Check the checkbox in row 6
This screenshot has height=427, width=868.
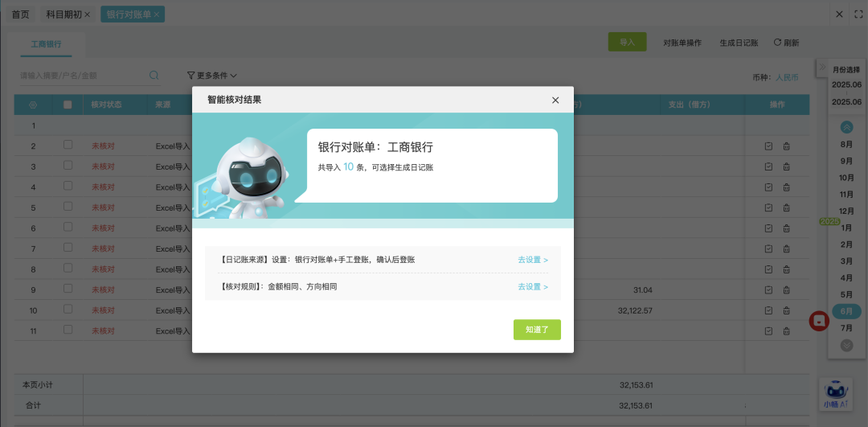point(68,227)
